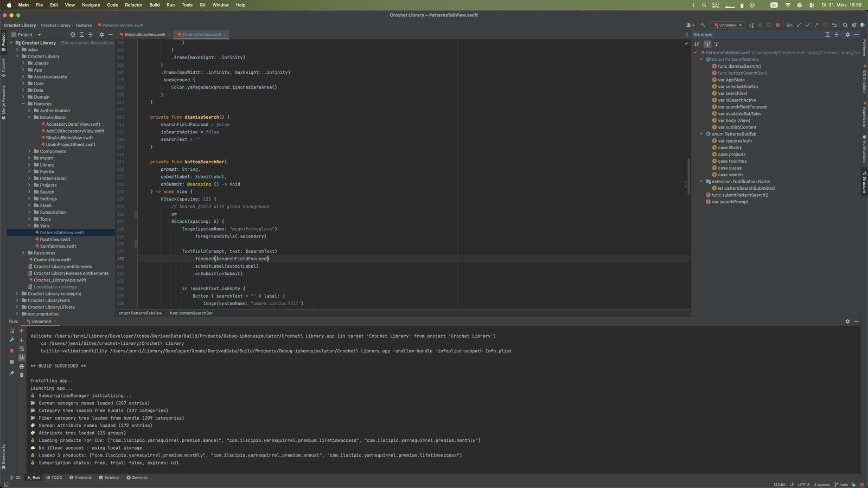Click Sort Alphabetically icon in Structure panel
The height and width of the screenshot is (488, 868).
click(697, 44)
